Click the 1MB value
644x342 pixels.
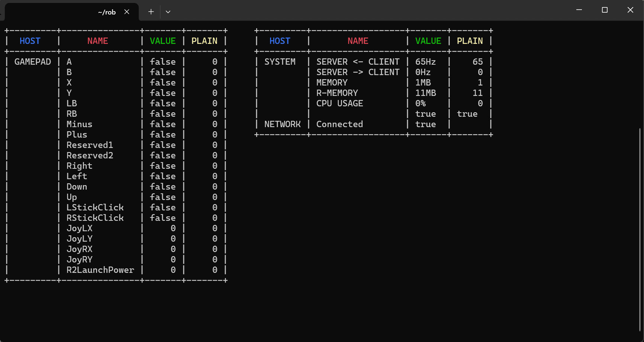point(423,83)
